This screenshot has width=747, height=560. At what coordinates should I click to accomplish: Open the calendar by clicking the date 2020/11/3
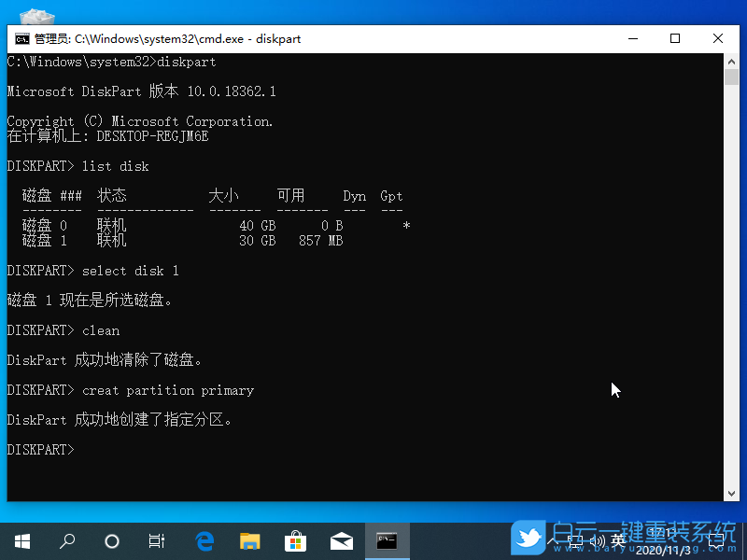[x=661, y=549]
